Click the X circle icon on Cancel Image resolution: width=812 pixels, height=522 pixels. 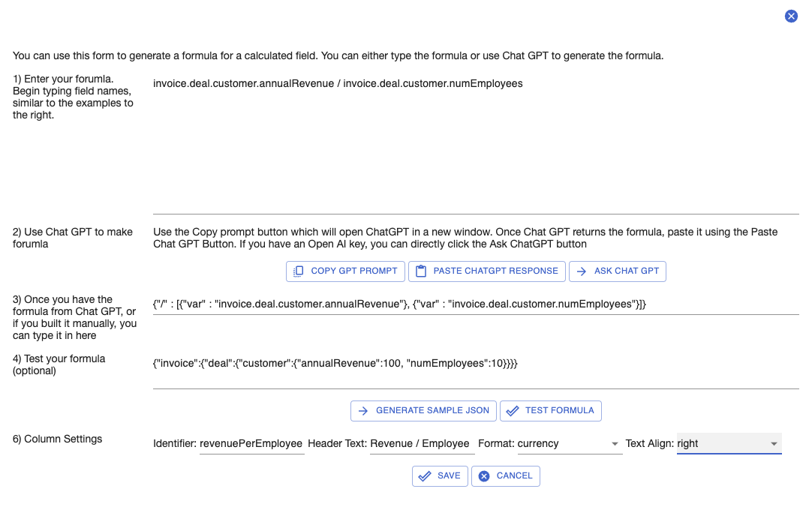click(484, 476)
